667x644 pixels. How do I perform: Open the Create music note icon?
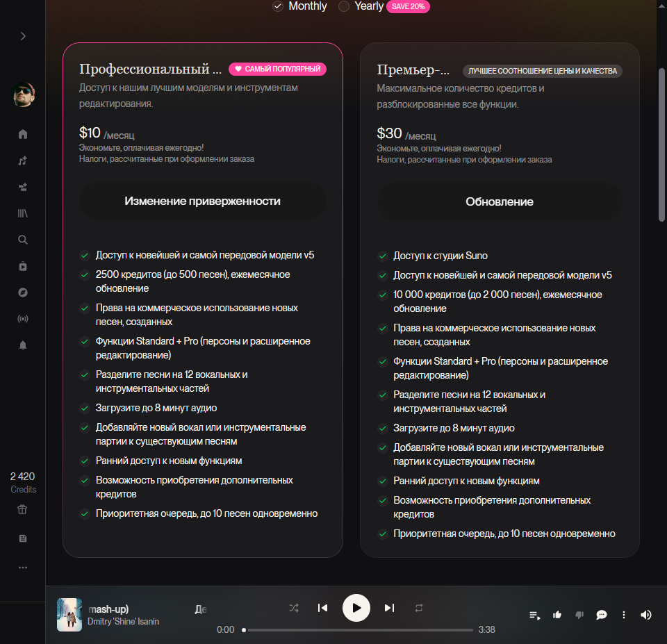click(x=23, y=160)
